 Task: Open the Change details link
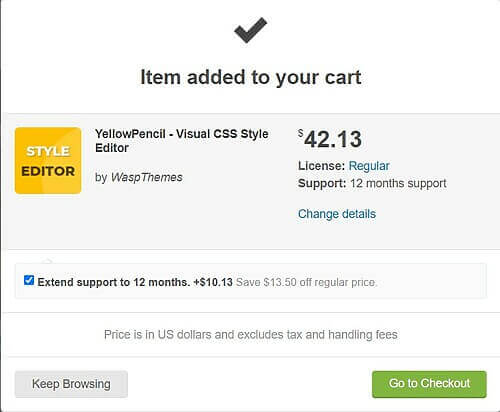pos(337,214)
